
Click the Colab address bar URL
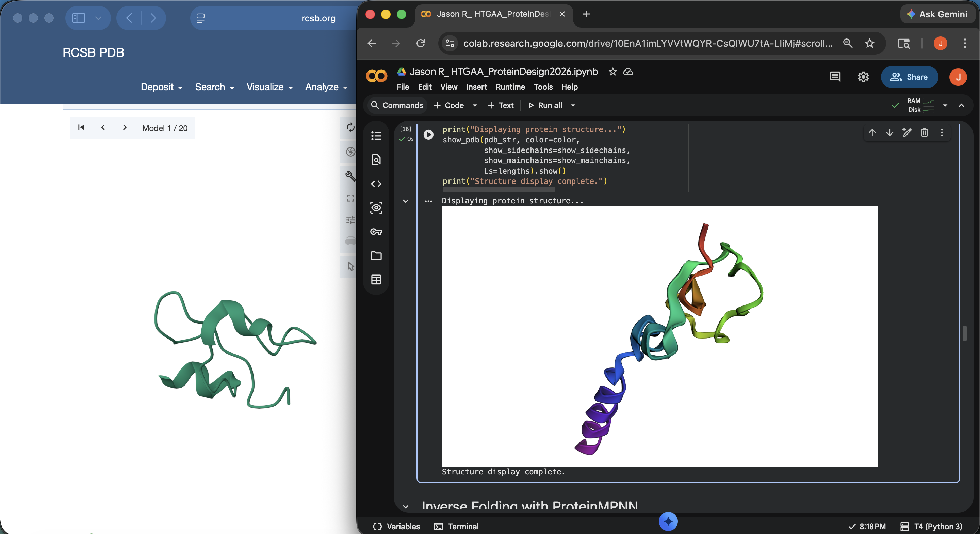(x=648, y=43)
